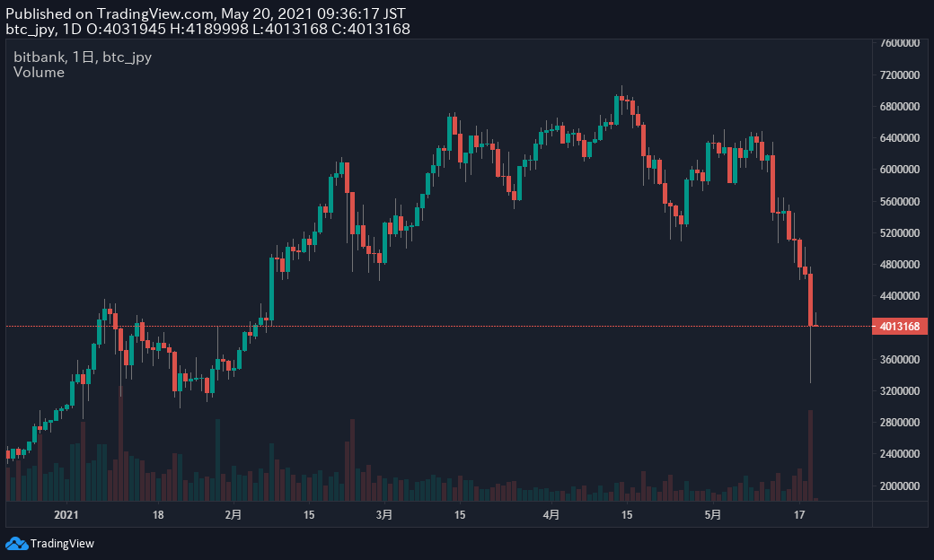934x560 pixels.
Task: Select the 3月 date label on time axis
Action: click(383, 515)
